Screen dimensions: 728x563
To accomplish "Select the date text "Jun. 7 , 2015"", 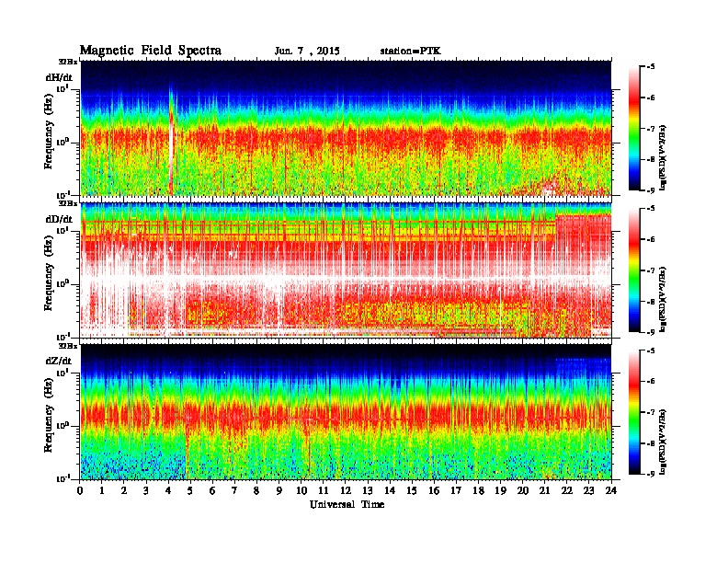I will [x=307, y=52].
